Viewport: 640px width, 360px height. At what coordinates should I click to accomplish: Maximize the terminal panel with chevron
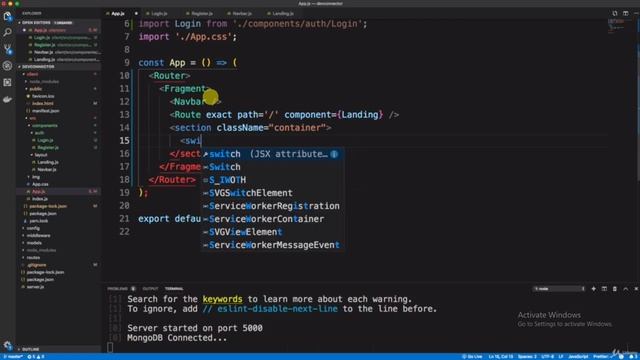tap(626, 289)
